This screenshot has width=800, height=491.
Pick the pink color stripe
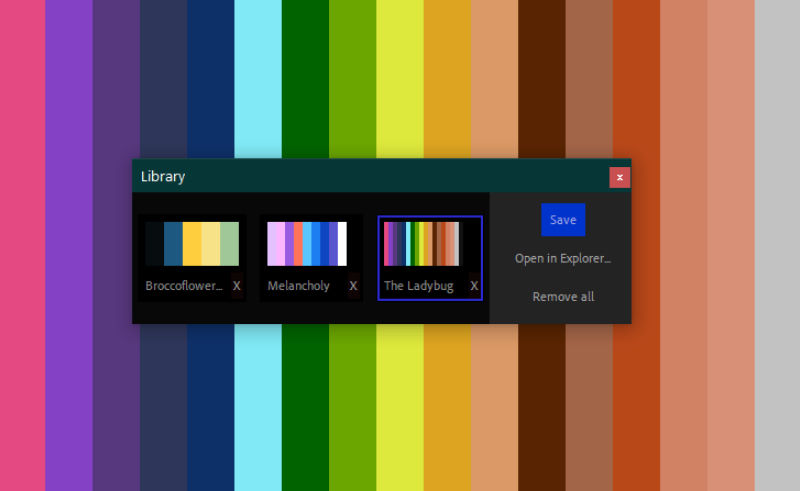(22, 80)
